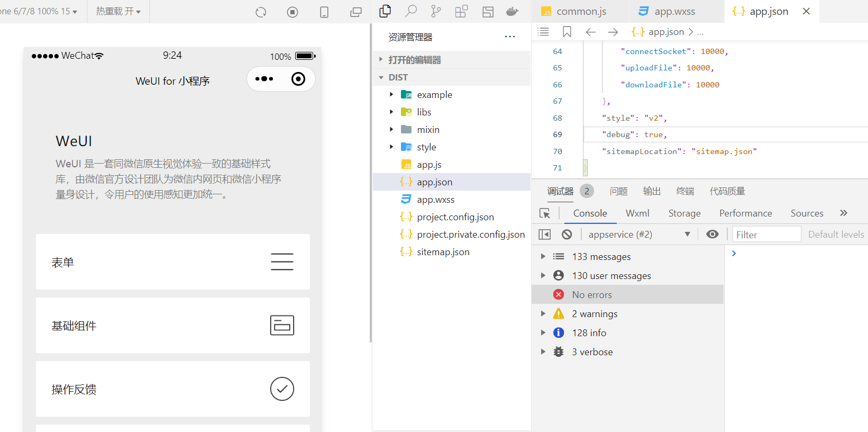Click the bookmark icon in editor toolbar
868x432 pixels.
567,32
